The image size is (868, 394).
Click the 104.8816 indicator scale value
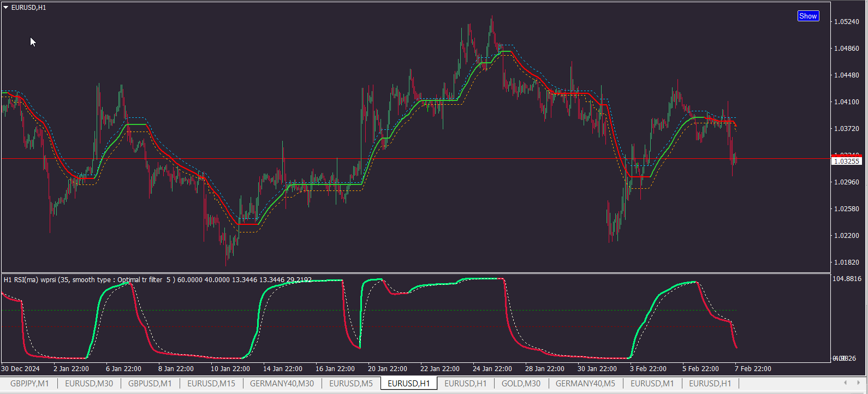(x=847, y=279)
